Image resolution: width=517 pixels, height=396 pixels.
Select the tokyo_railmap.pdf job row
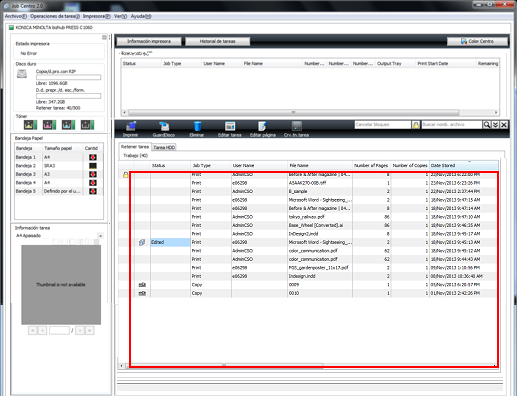308,217
